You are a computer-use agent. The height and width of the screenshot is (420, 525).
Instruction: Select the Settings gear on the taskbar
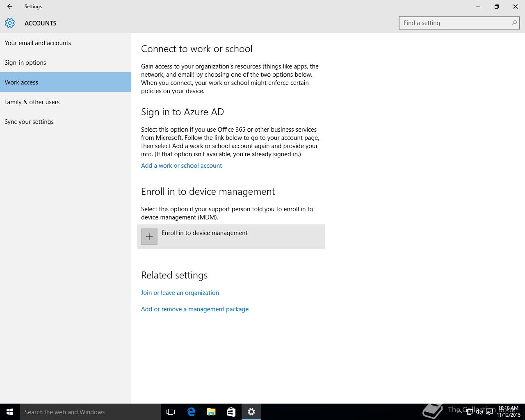(251, 412)
